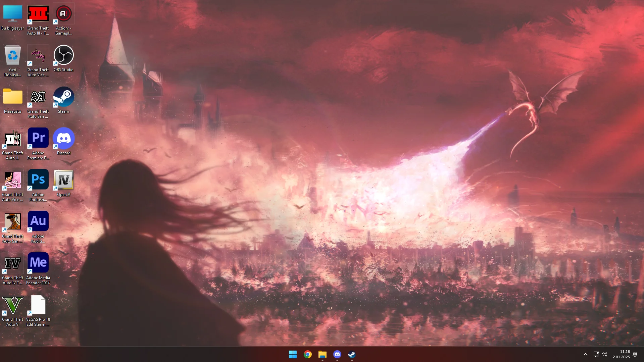
Task: Open Google Chrome from taskbar
Action: (x=307, y=354)
